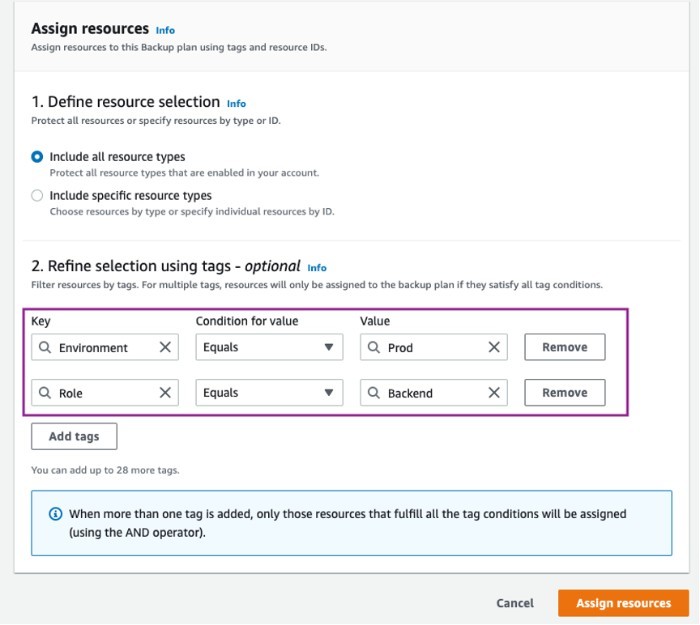Open Equals condition dropdown for Role
The width and height of the screenshot is (700, 625).
(x=269, y=393)
